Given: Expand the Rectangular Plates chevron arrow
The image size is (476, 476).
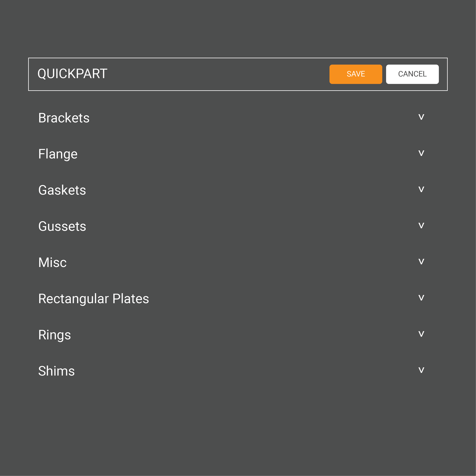Looking at the screenshot, I should (x=421, y=298).
